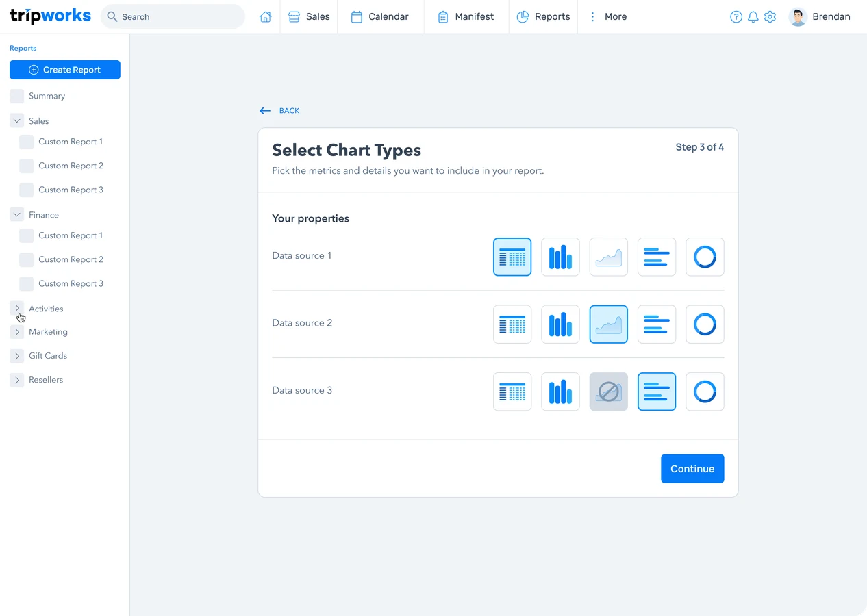The height and width of the screenshot is (616, 867).
Task: Select area chart for Data source 1
Action: (608, 257)
